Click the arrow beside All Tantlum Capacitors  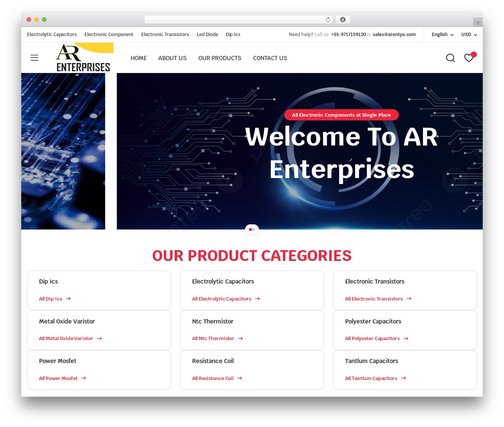click(404, 378)
